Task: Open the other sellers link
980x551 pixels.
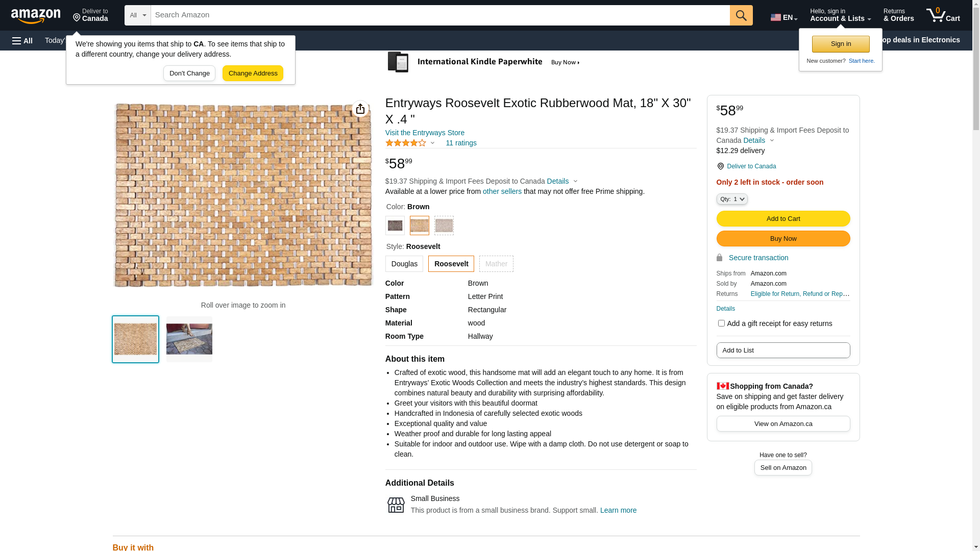Action: pos(502,191)
